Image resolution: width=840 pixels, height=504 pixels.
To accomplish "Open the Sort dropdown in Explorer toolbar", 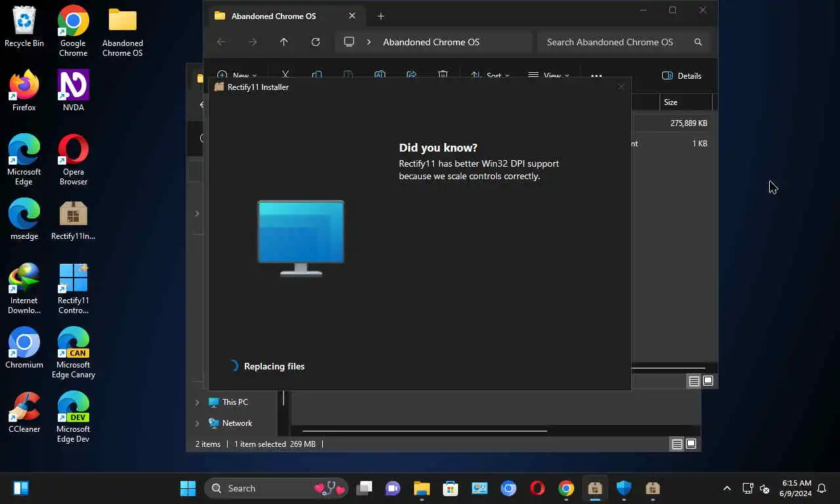I will (490, 76).
